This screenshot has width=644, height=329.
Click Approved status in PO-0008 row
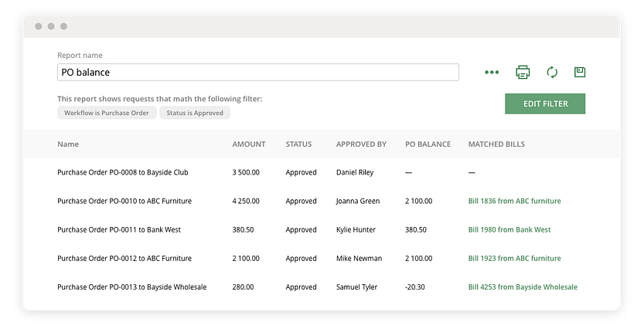tap(301, 172)
